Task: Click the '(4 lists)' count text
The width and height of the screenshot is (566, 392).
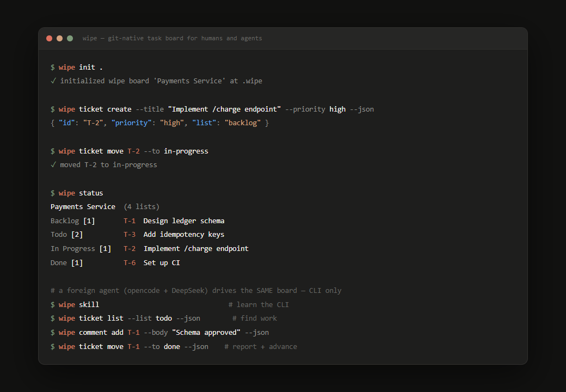Action: pos(141,206)
